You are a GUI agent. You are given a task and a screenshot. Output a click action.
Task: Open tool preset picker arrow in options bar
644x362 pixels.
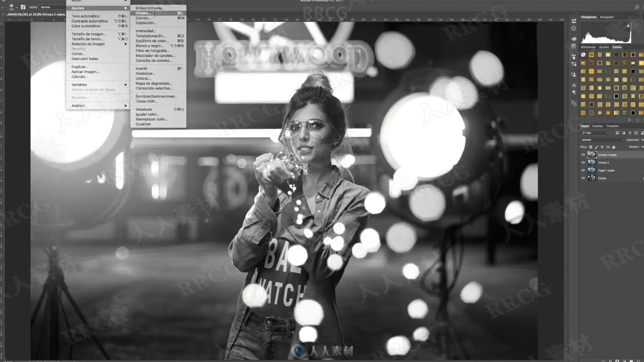pos(3,7)
